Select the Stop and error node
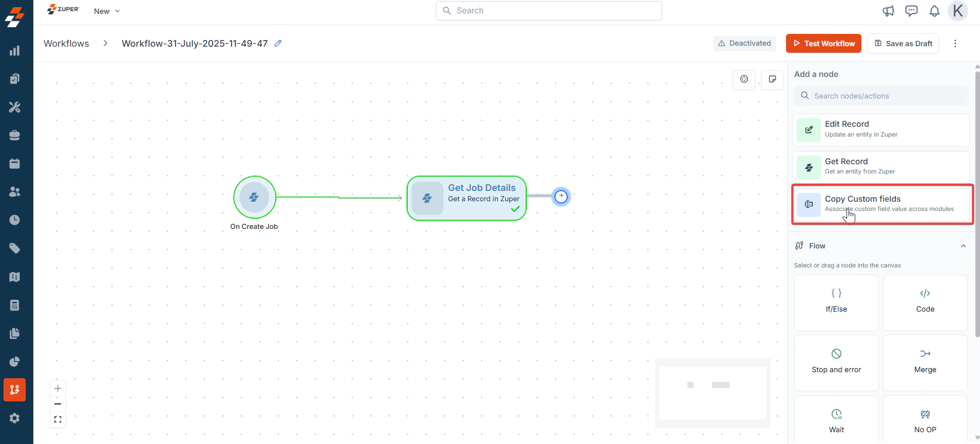The image size is (980, 444). (836, 363)
